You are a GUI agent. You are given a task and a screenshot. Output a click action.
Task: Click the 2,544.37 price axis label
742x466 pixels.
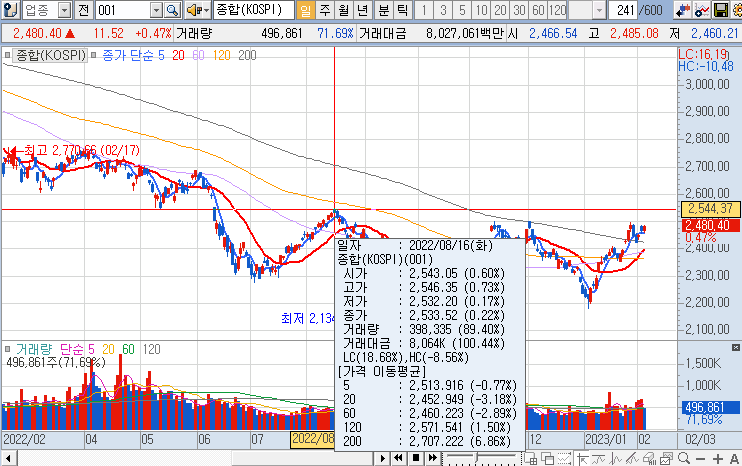(x=710, y=209)
